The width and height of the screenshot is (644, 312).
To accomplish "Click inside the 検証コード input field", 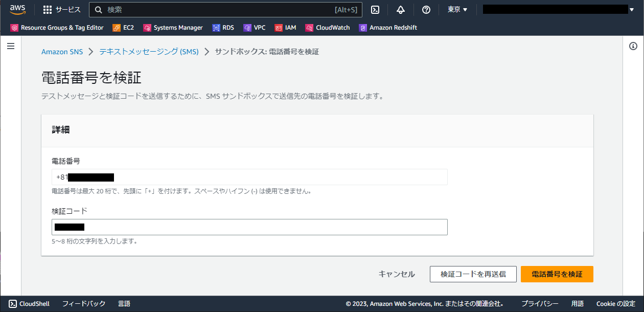I will [x=249, y=227].
